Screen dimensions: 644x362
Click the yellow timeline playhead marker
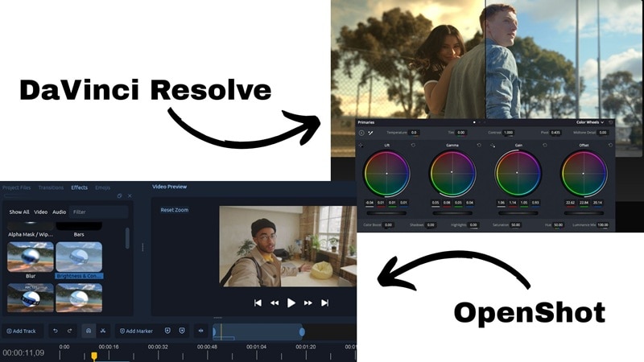pyautogui.click(x=94, y=356)
